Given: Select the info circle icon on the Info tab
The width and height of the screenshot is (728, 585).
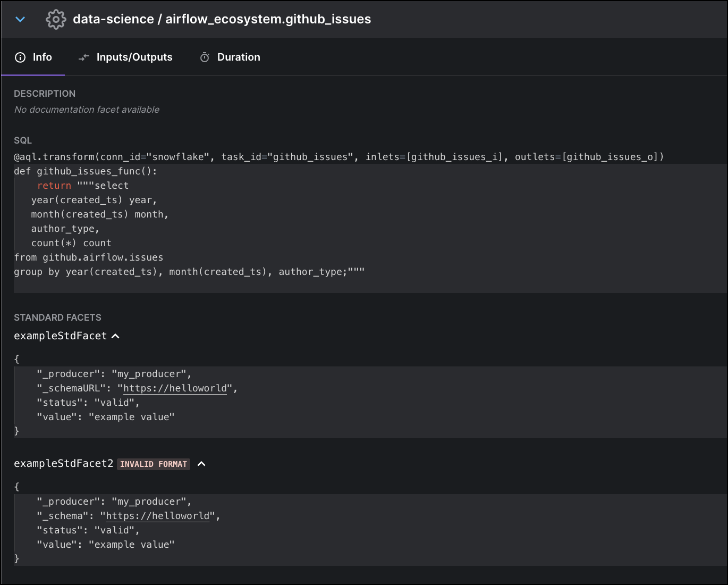Looking at the screenshot, I should (x=20, y=57).
